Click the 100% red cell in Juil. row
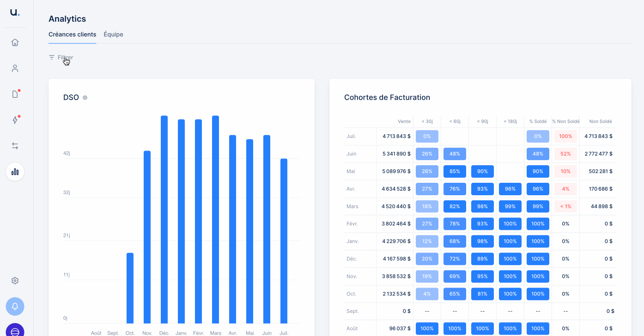The image size is (644, 336). pos(565,136)
